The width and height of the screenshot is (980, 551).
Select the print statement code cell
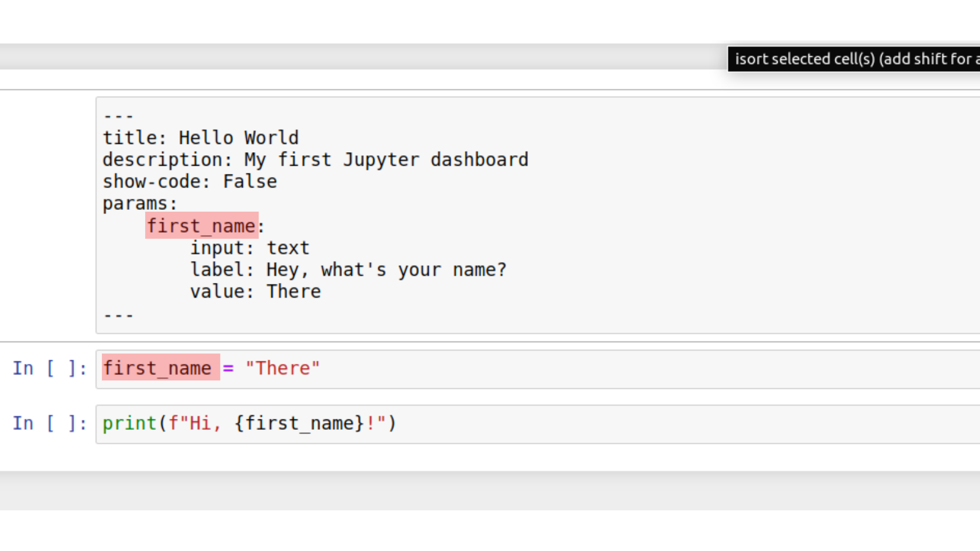pos(656,424)
